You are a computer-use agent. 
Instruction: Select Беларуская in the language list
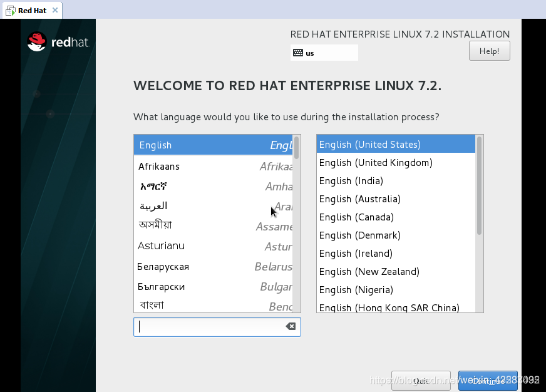[213, 266]
